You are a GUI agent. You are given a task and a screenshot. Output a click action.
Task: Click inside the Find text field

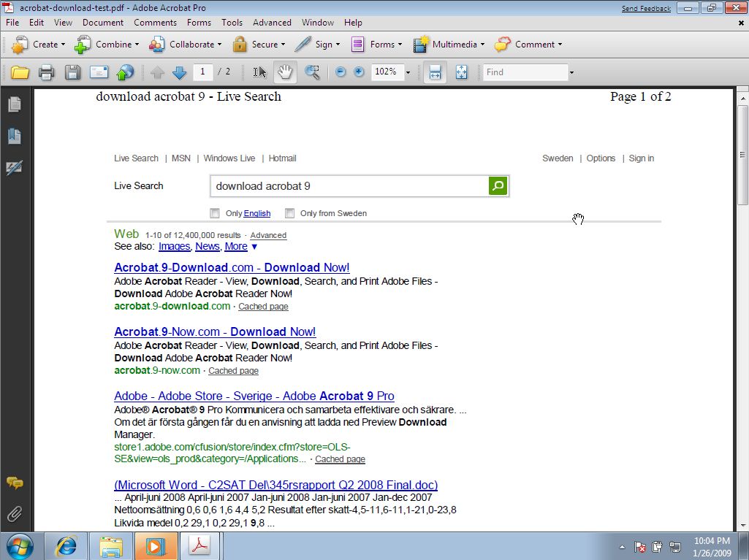coord(525,72)
